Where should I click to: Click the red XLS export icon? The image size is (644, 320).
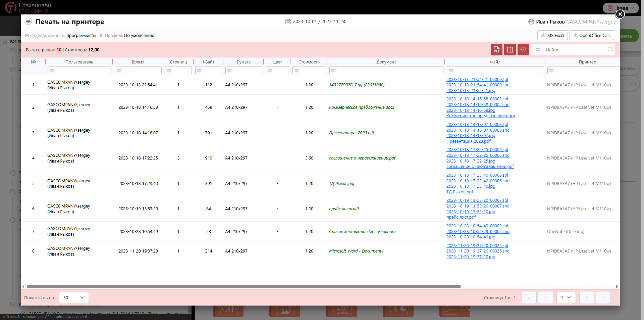(x=496, y=50)
